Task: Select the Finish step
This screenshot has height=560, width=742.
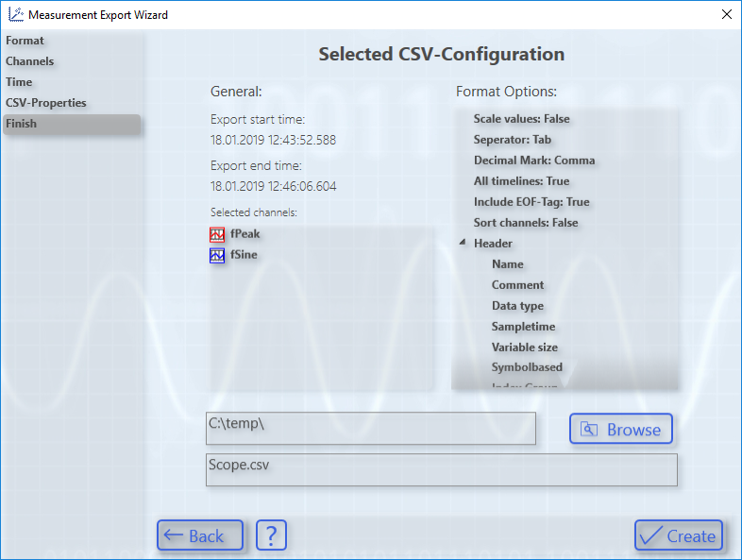Action: (72, 124)
